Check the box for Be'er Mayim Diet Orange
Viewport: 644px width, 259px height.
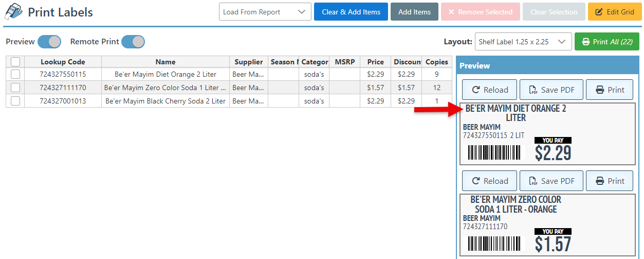(15, 74)
